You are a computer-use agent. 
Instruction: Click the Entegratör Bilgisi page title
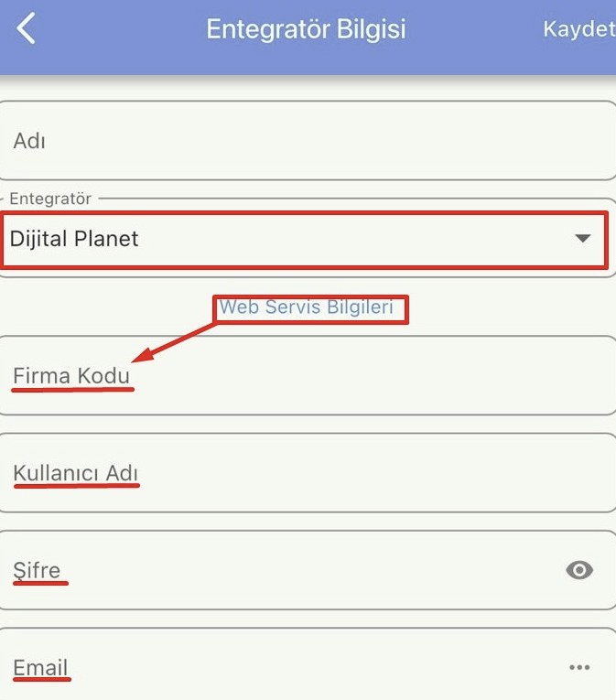pyautogui.click(x=306, y=29)
